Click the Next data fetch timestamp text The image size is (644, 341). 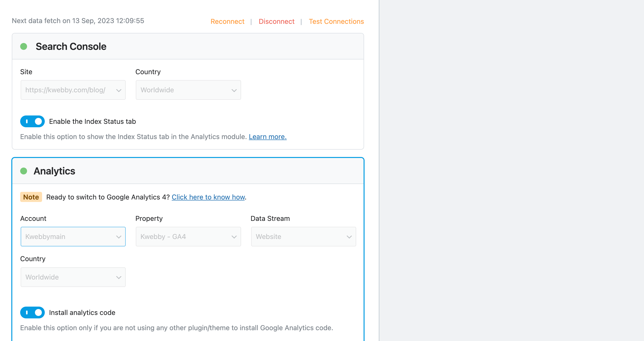[78, 21]
